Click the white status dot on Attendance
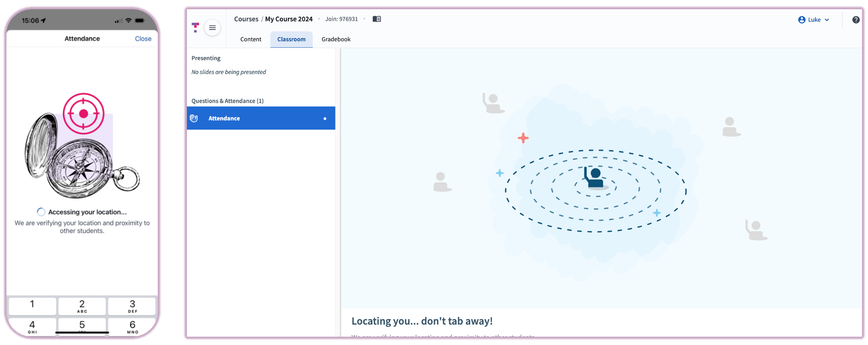The image size is (868, 345). (325, 119)
